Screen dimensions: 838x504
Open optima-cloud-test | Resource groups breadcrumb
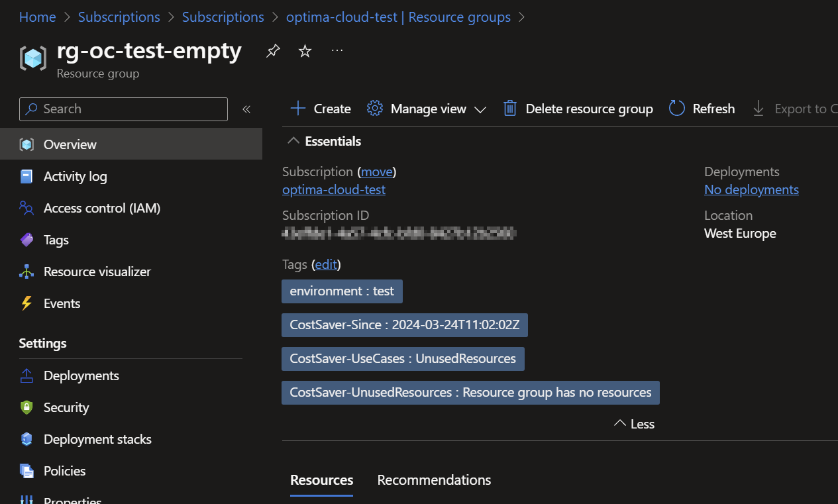point(398,17)
